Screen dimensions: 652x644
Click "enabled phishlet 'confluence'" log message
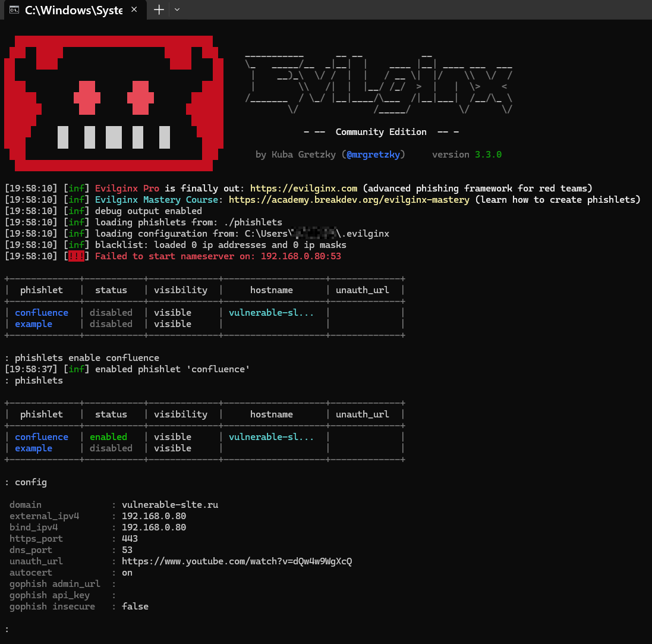tap(172, 369)
